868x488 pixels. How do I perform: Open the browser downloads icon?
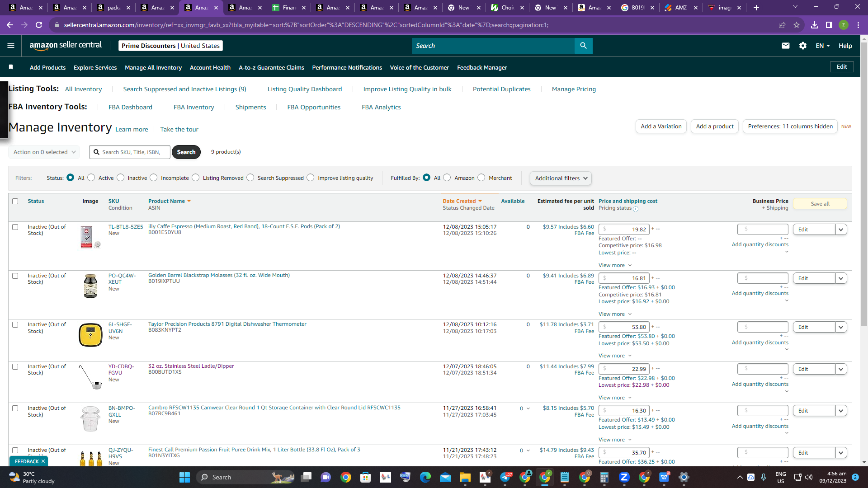pyautogui.click(x=815, y=25)
